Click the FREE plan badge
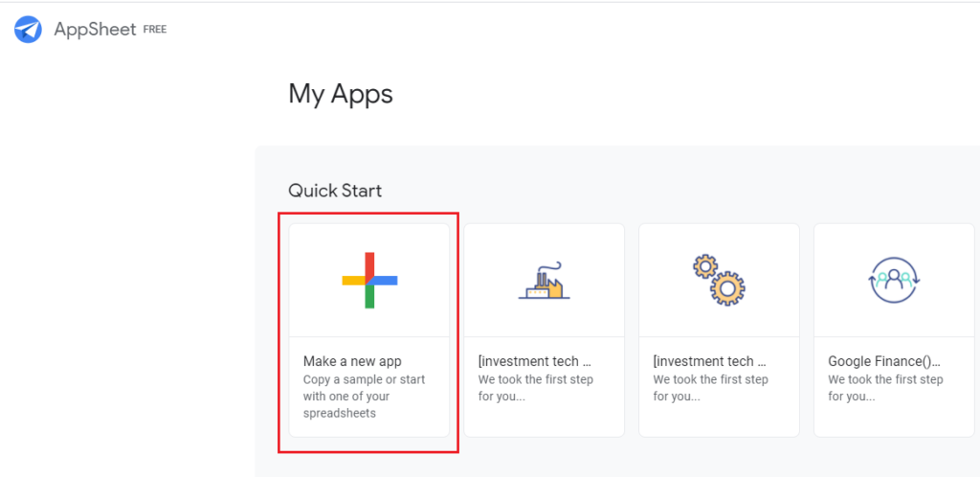The image size is (980, 477). pos(155,30)
